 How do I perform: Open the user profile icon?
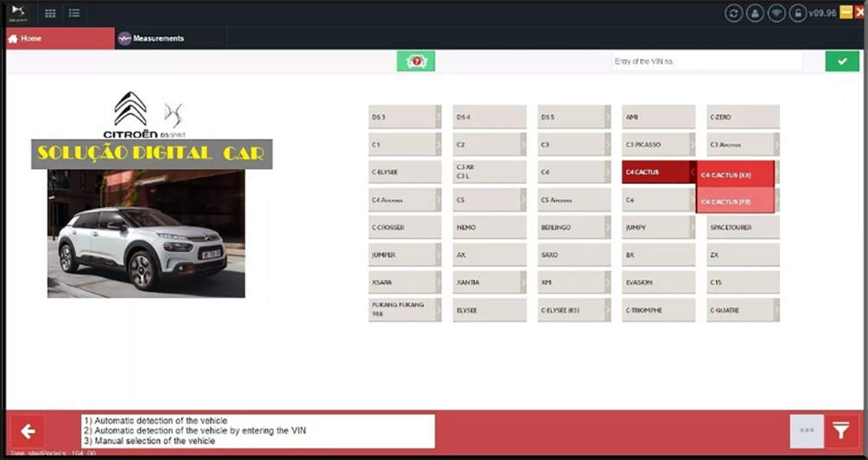point(755,13)
